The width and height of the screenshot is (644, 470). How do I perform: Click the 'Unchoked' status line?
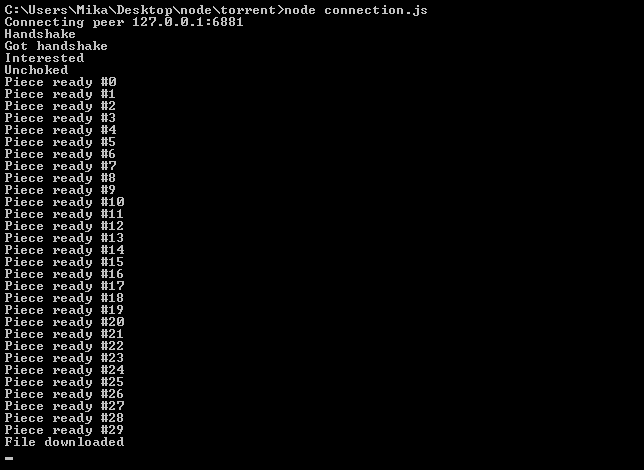(36, 70)
